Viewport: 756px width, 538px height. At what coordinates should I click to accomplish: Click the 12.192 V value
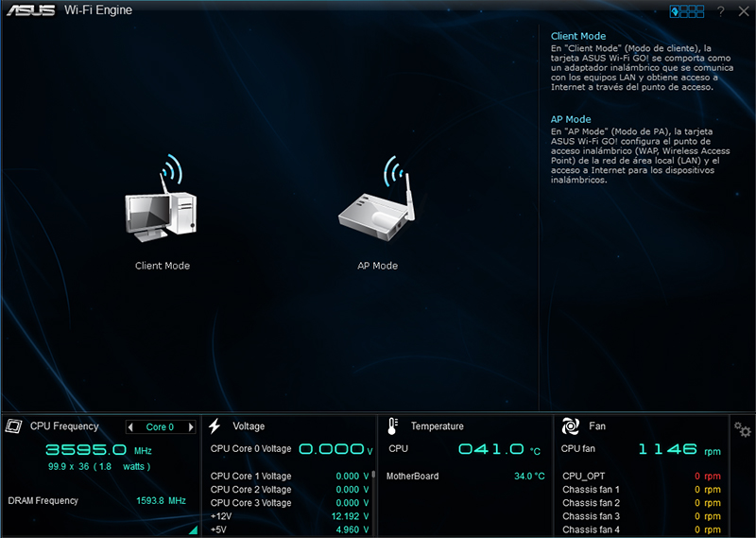coord(350,516)
